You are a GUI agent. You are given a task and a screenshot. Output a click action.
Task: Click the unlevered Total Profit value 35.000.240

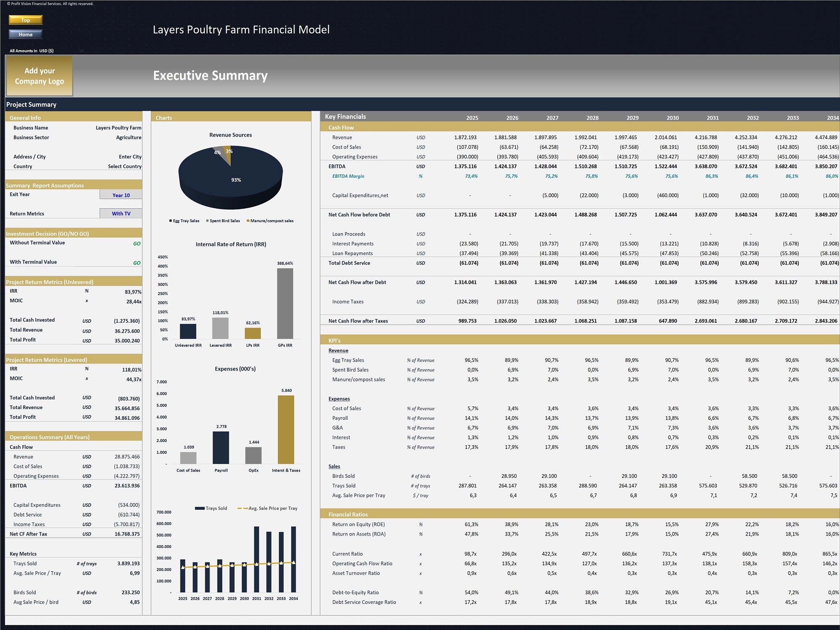(127, 341)
